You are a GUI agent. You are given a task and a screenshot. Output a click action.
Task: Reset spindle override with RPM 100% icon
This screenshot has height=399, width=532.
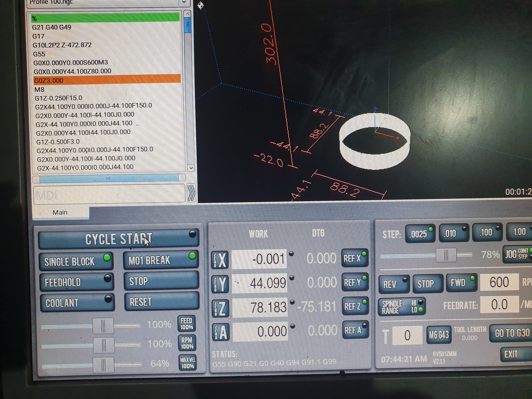187,343
